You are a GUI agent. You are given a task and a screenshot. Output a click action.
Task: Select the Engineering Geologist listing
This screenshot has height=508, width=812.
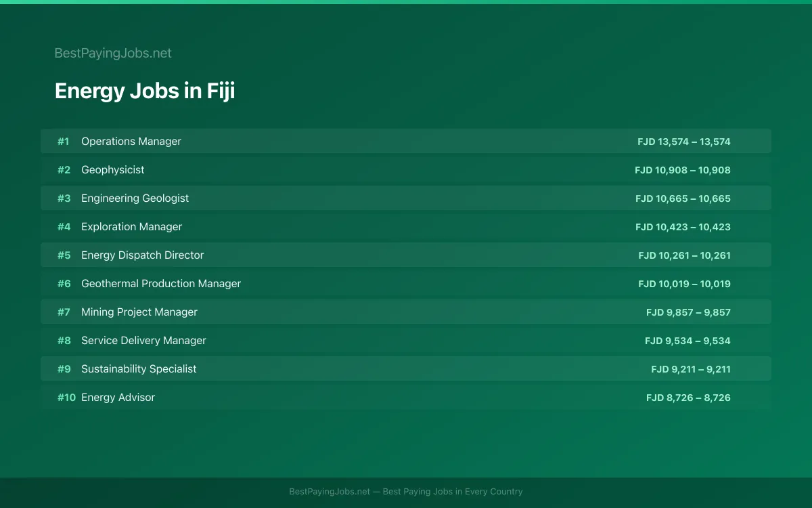click(x=406, y=198)
